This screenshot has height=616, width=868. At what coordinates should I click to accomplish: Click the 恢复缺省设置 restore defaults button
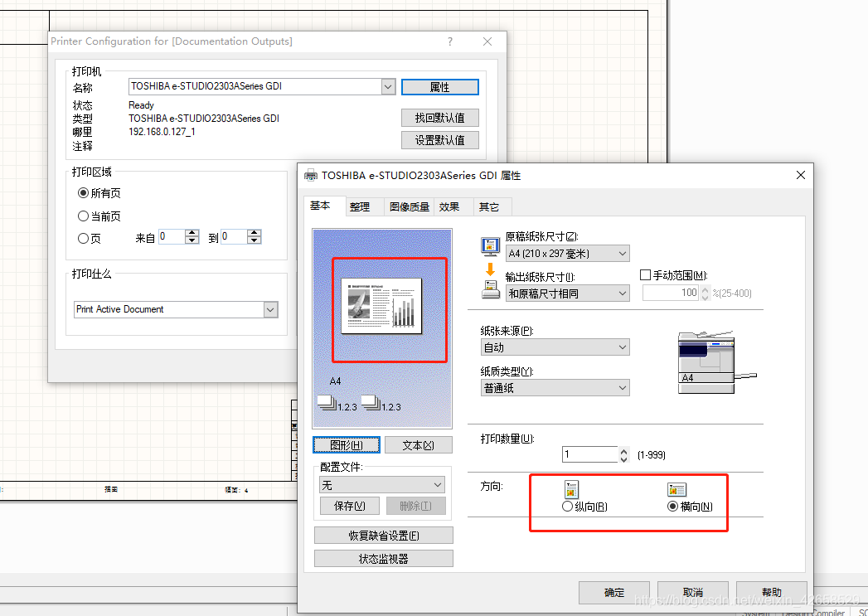[x=384, y=536]
